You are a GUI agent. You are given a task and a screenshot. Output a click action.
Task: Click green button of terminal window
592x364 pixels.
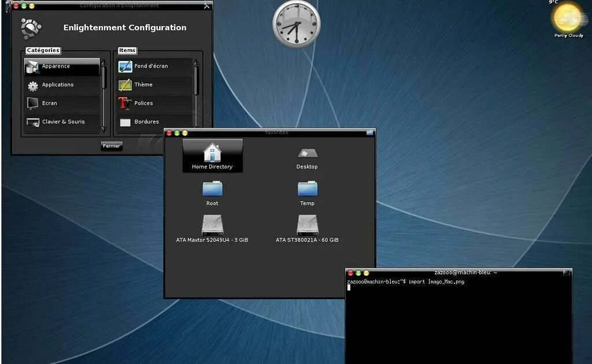[358, 273]
